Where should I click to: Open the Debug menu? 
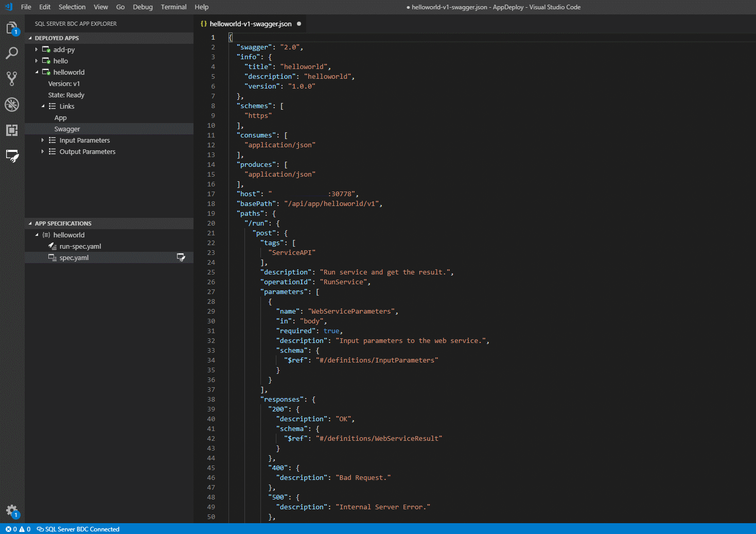[143, 7]
